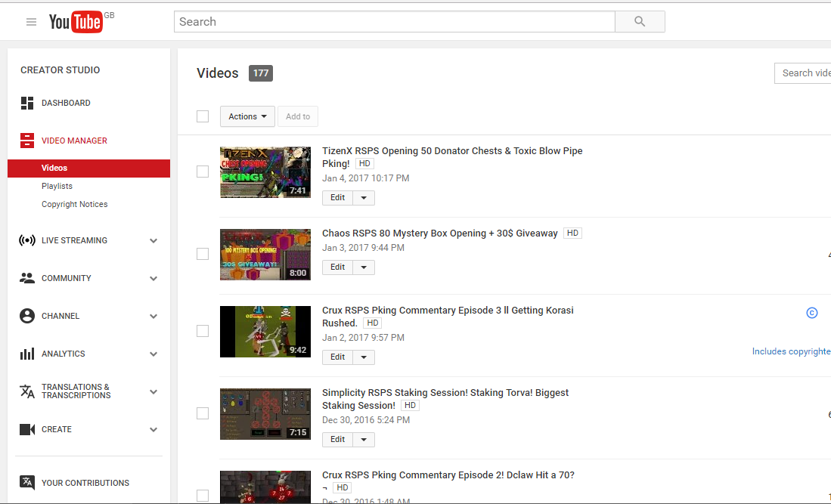Click the Community people icon
Screen dimensions: 831x504
pyautogui.click(x=27, y=278)
